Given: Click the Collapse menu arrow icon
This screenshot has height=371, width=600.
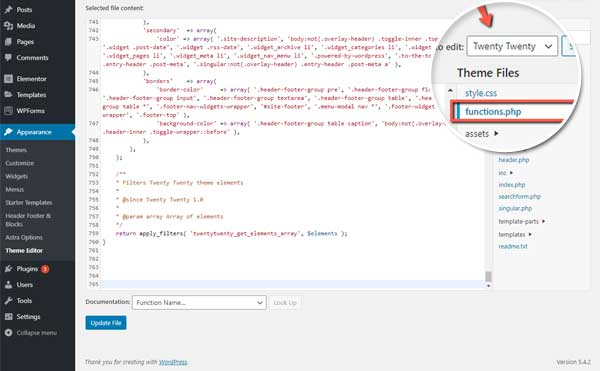Looking at the screenshot, I should [x=8, y=333].
